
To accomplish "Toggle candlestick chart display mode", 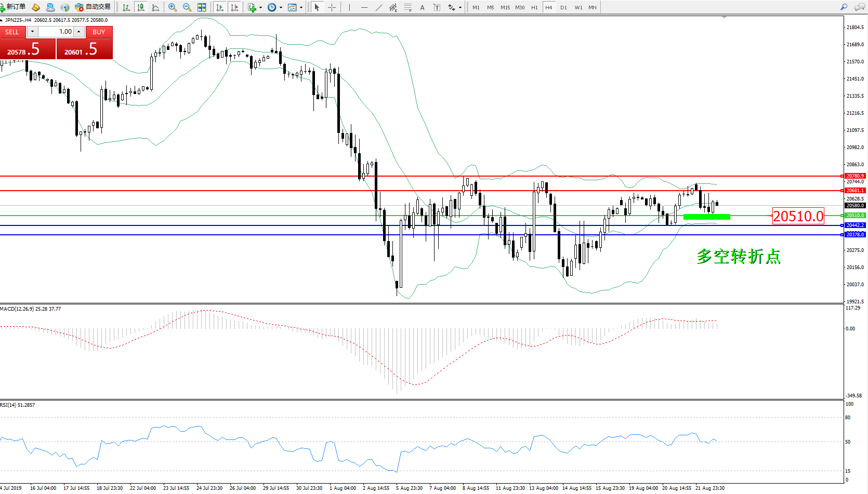I will [140, 7].
